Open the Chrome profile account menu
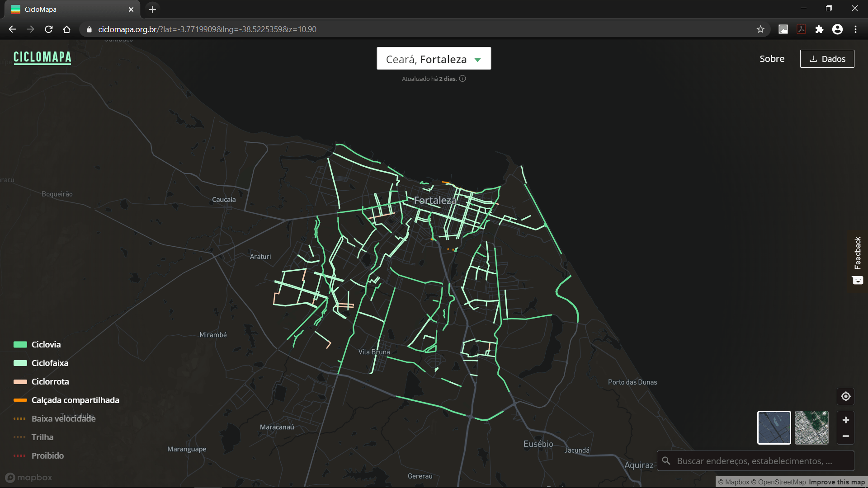Viewport: 868px width, 488px height. [837, 29]
